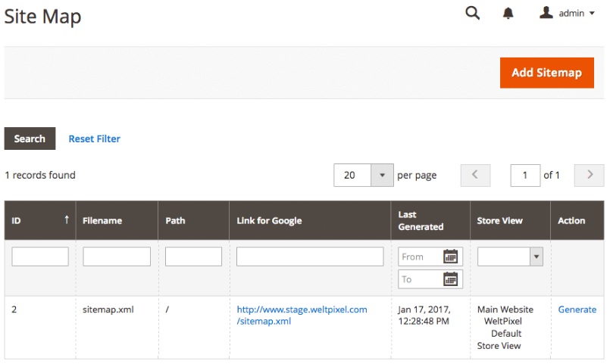Go to the next page arrow
Image resolution: width=610 pixels, height=364 pixels.
coord(589,175)
